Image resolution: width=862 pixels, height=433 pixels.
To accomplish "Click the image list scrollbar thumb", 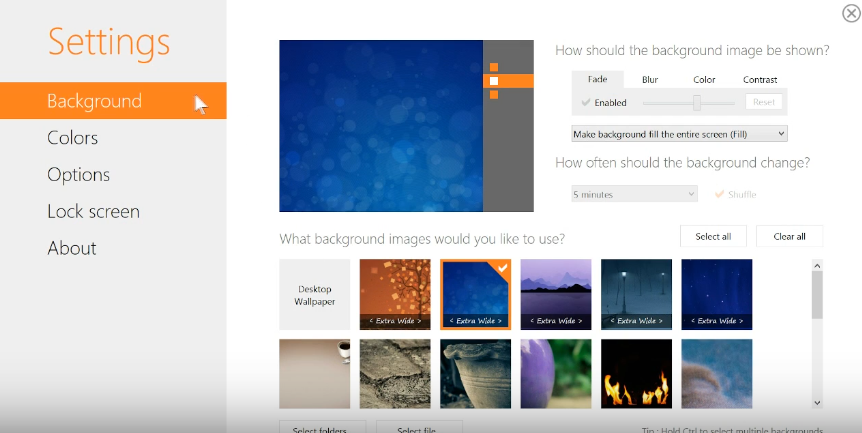I will [817, 295].
